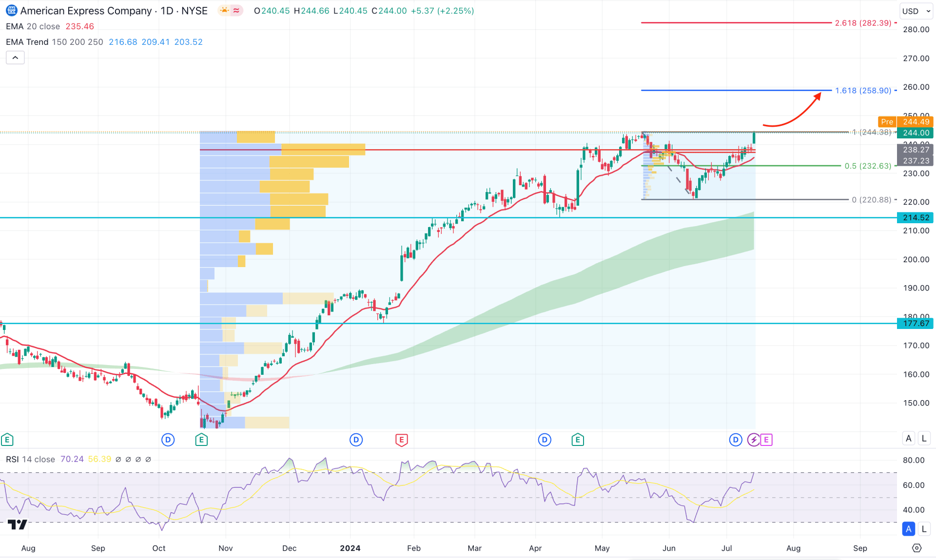936x560 pixels.
Task: Click the RSI moving average value 56.39
Action: [x=99, y=459]
